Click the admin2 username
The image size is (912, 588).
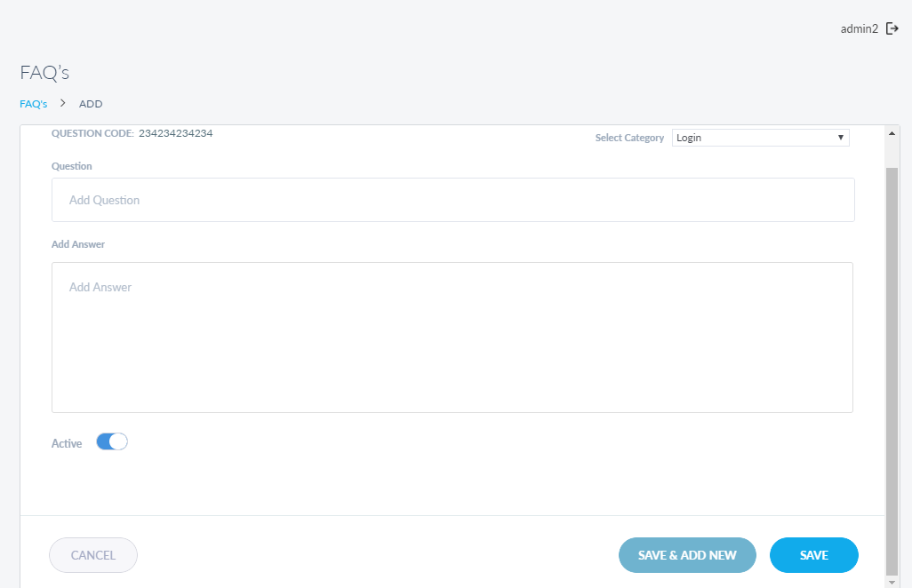click(859, 28)
